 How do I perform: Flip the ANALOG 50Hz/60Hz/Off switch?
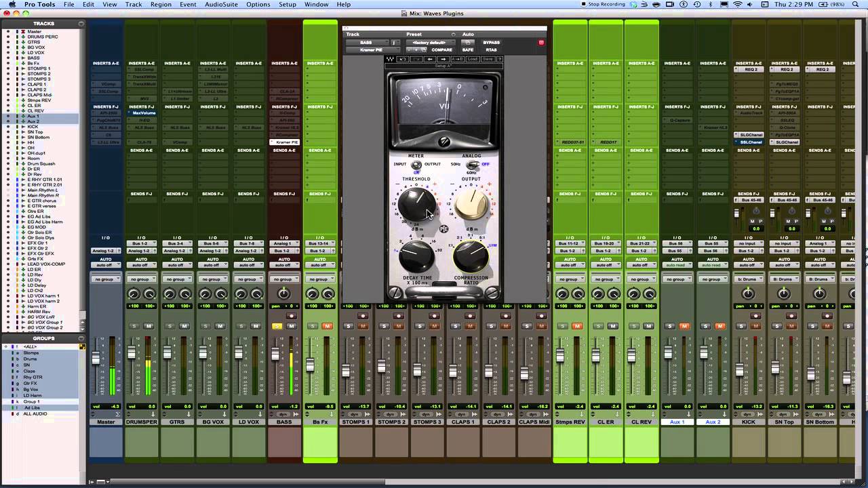coord(472,165)
